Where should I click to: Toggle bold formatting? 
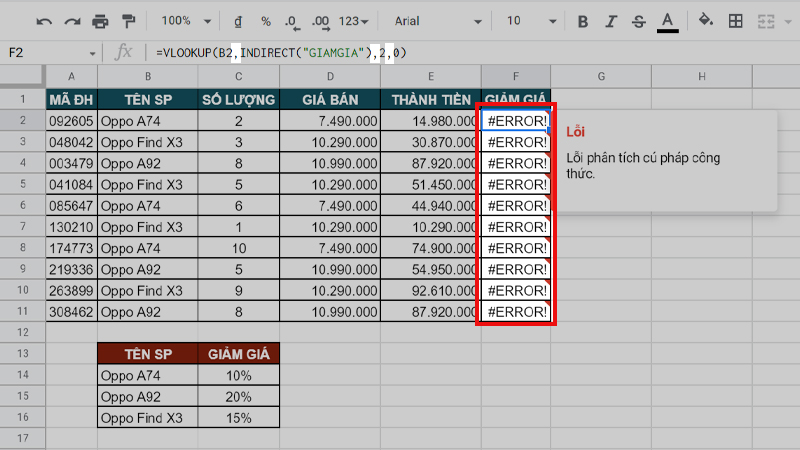pyautogui.click(x=583, y=21)
